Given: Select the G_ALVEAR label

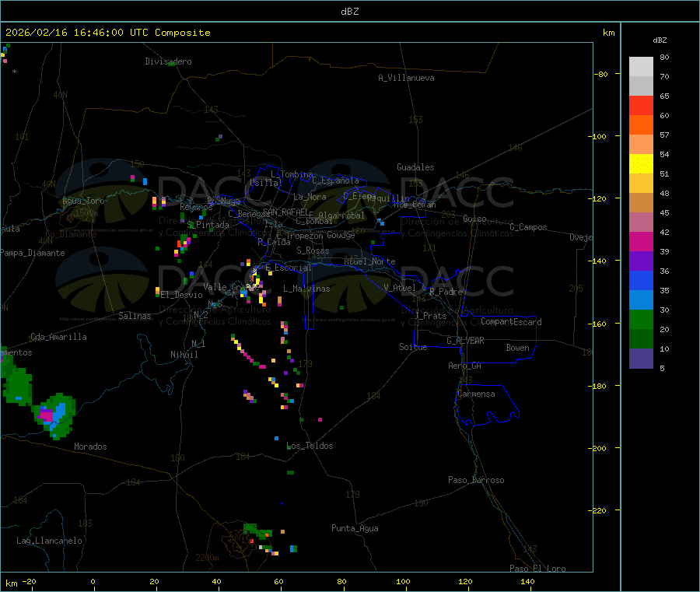Looking at the screenshot, I should point(465,341).
